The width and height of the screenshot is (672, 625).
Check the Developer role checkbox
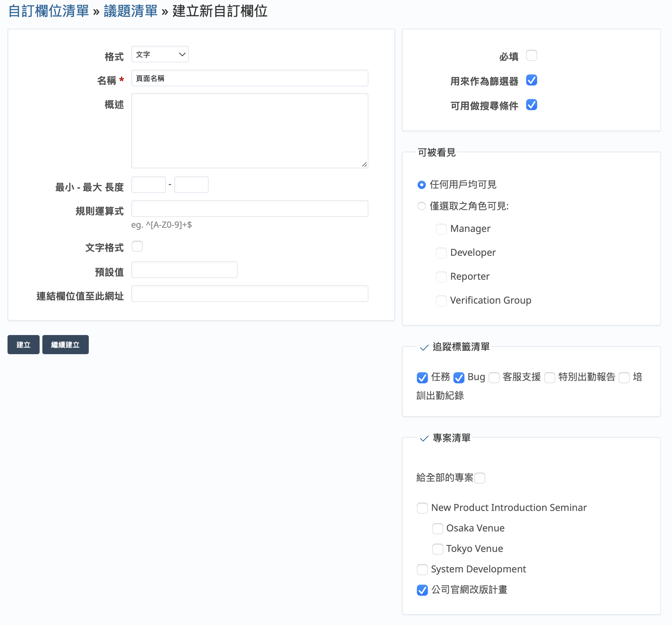442,253
